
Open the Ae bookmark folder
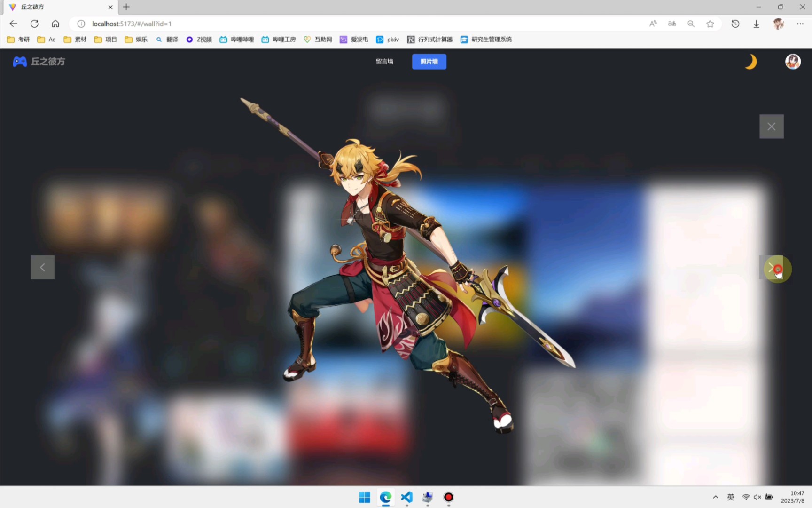[47, 40]
